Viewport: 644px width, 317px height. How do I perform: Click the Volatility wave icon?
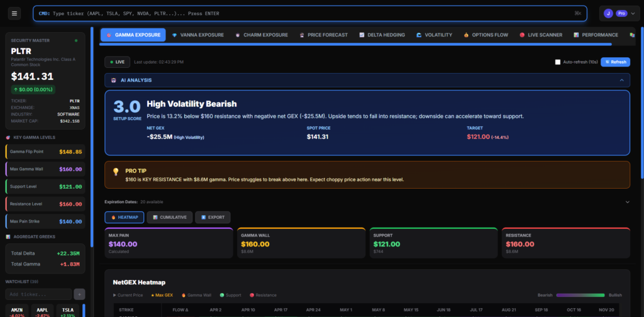point(419,35)
